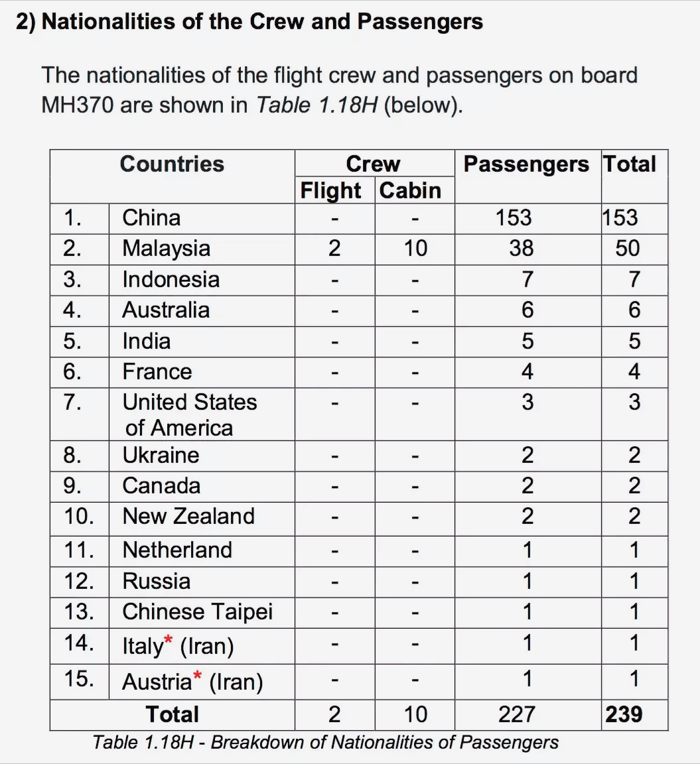Image resolution: width=700 pixels, height=764 pixels.
Task: Select the total passengers value 227
Action: click(517, 715)
